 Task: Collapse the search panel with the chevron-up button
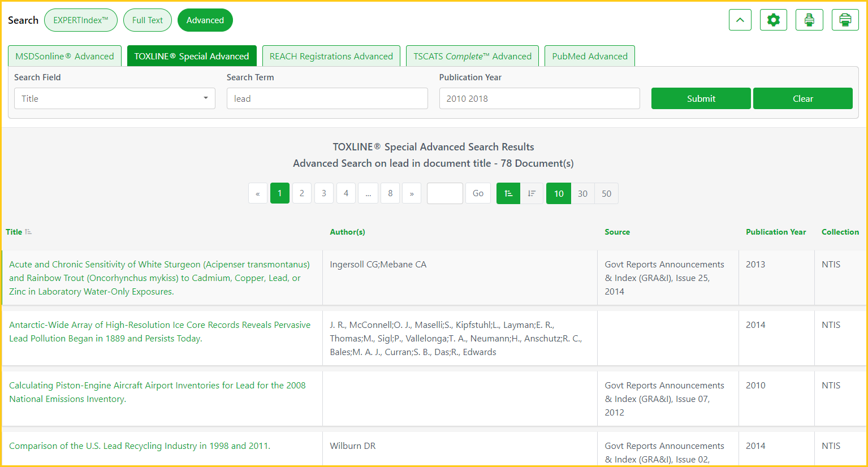[740, 20]
